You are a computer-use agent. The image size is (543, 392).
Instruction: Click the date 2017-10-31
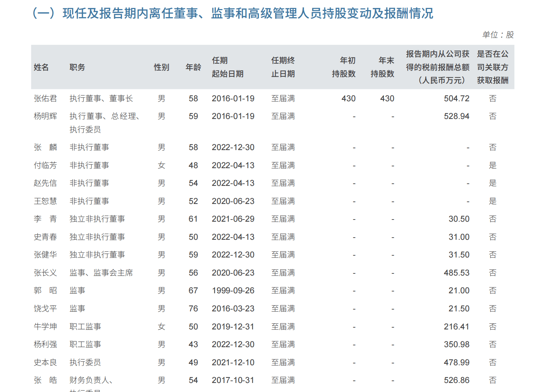pos(233,380)
